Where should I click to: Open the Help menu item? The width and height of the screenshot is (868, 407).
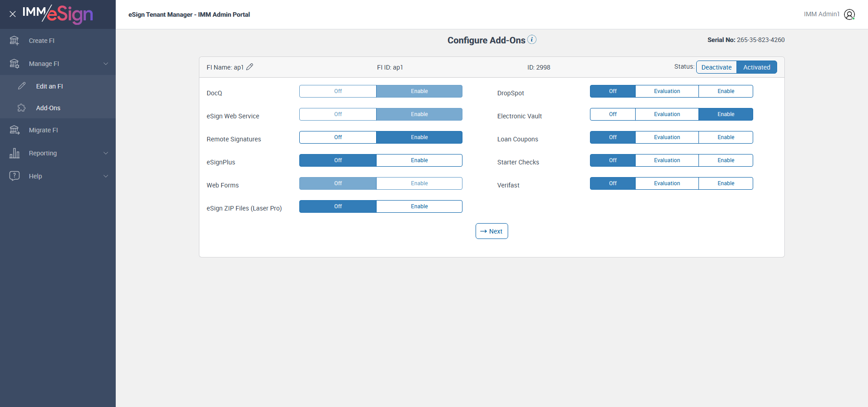coord(58,176)
